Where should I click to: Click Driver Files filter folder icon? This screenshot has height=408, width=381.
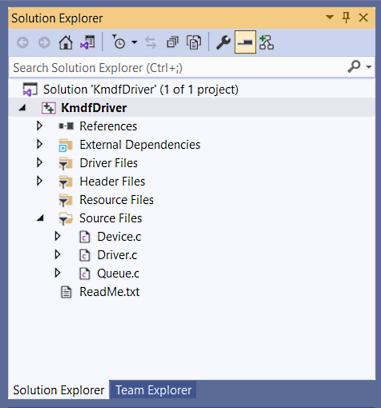[66, 164]
